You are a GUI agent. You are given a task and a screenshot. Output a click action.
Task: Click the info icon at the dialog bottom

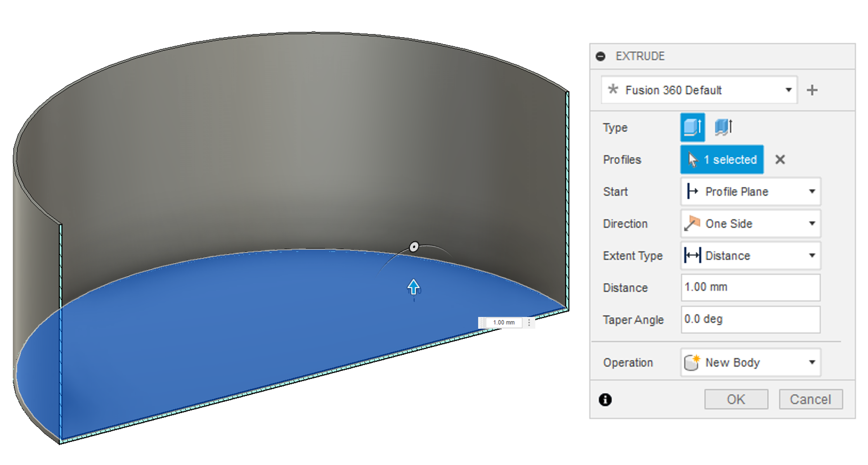tap(605, 399)
